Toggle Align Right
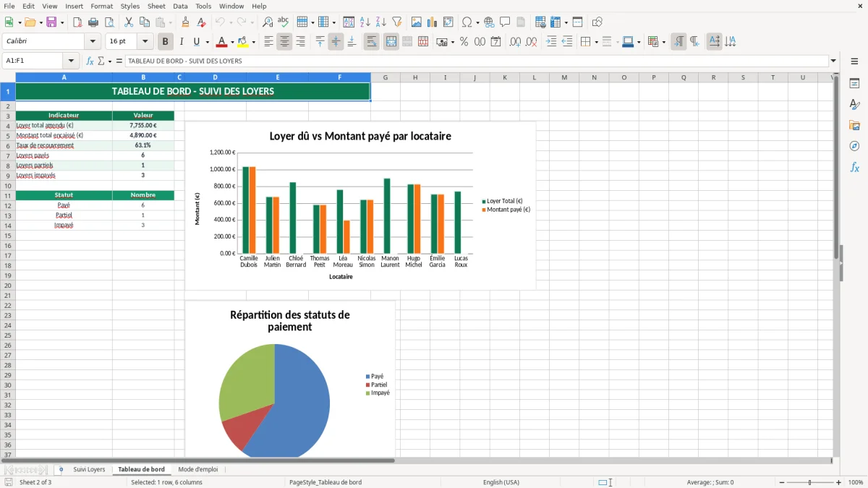This screenshot has width=868, height=488. (300, 42)
